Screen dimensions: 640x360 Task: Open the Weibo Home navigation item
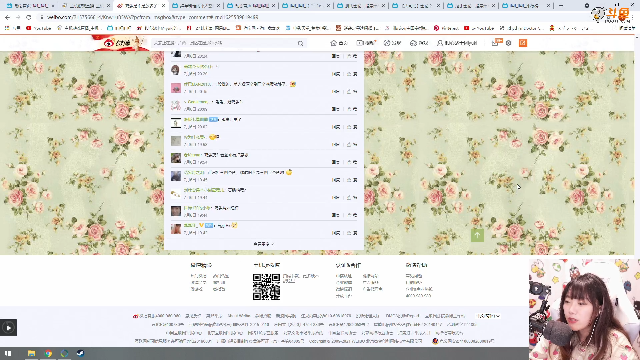pyautogui.click(x=339, y=43)
